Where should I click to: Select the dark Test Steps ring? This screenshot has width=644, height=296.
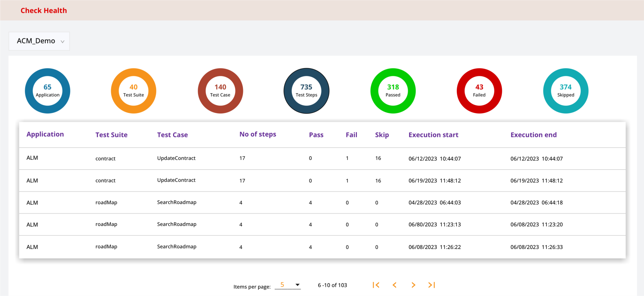(307, 91)
